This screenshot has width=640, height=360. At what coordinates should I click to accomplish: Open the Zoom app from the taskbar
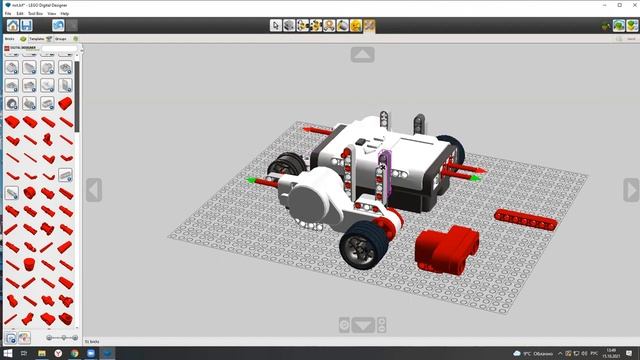click(x=91, y=353)
